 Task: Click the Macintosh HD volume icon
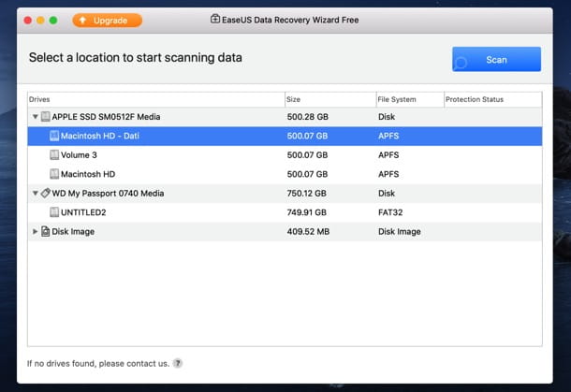pos(54,174)
